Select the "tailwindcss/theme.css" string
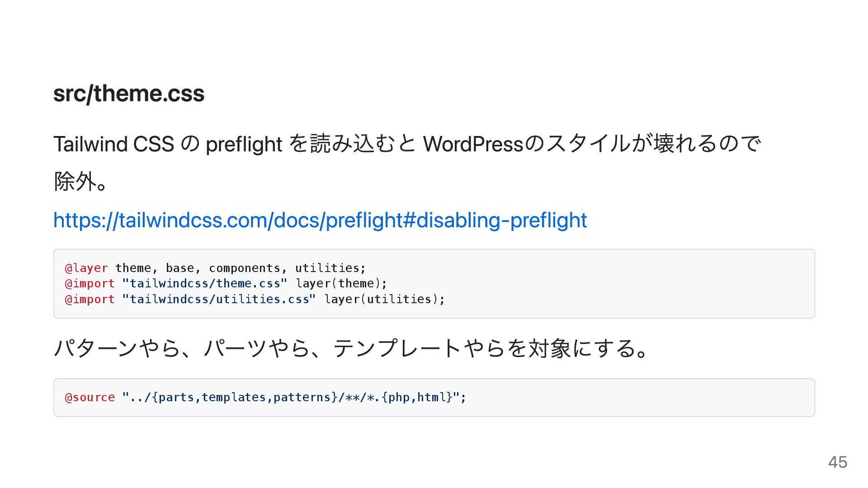The image size is (868, 488). (x=205, y=284)
